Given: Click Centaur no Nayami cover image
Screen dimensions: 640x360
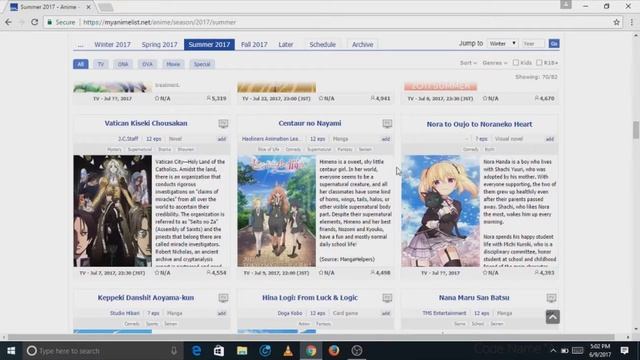Looking at the screenshot, I should (277, 211).
